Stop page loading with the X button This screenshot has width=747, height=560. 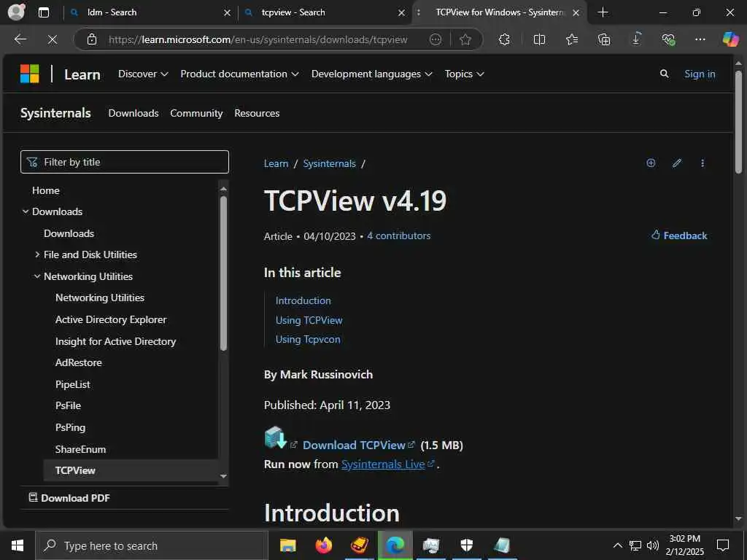pyautogui.click(x=53, y=39)
